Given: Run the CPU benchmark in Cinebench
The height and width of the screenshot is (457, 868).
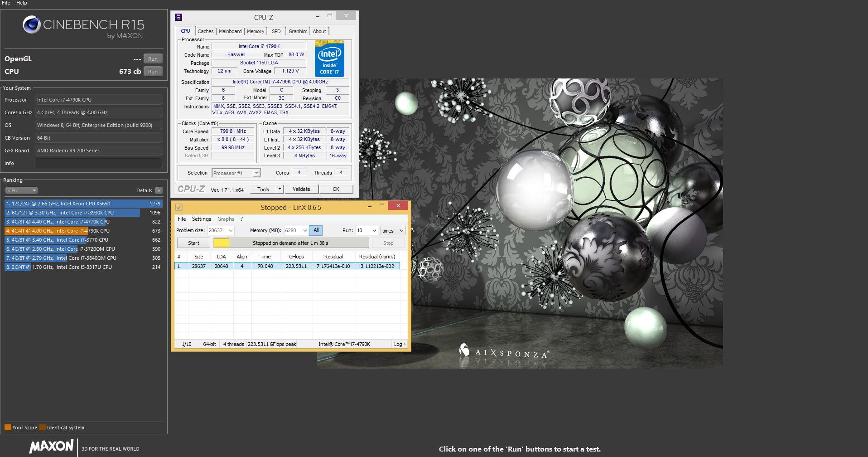Looking at the screenshot, I should point(153,72).
